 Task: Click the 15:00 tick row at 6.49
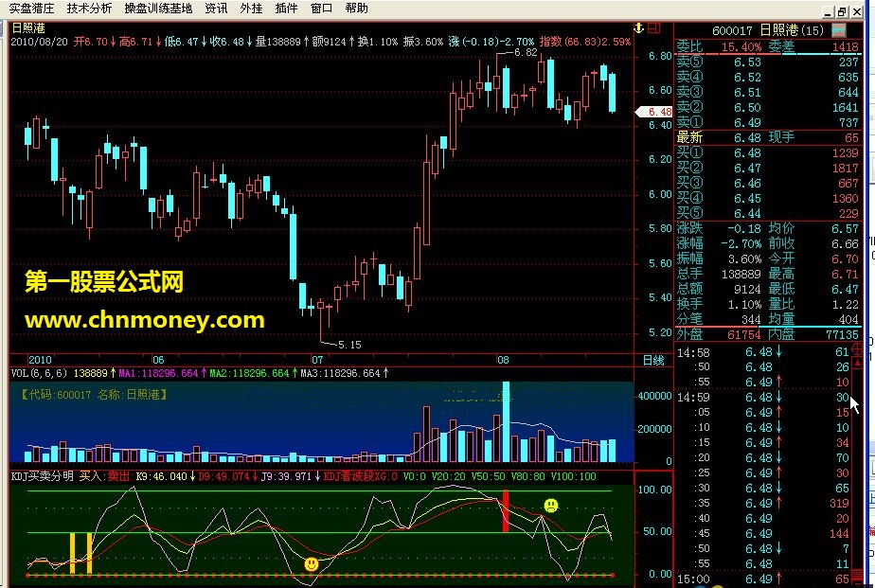(x=763, y=579)
